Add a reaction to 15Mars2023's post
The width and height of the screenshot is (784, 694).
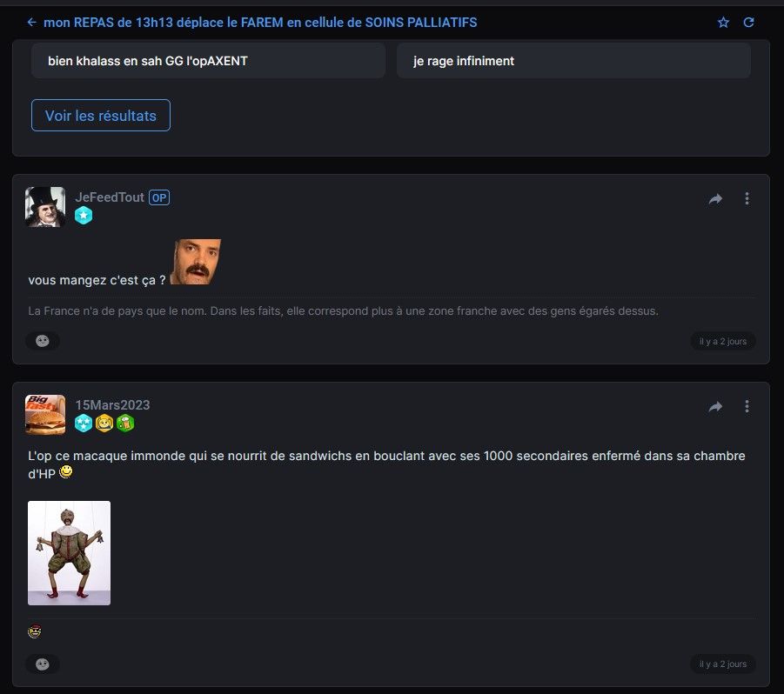coord(43,664)
